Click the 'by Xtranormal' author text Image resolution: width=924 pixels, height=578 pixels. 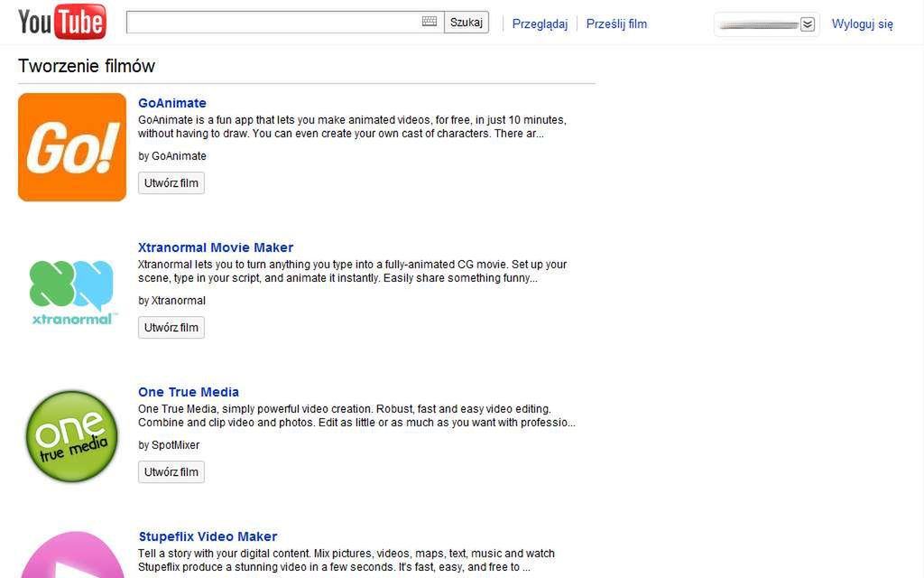(171, 300)
